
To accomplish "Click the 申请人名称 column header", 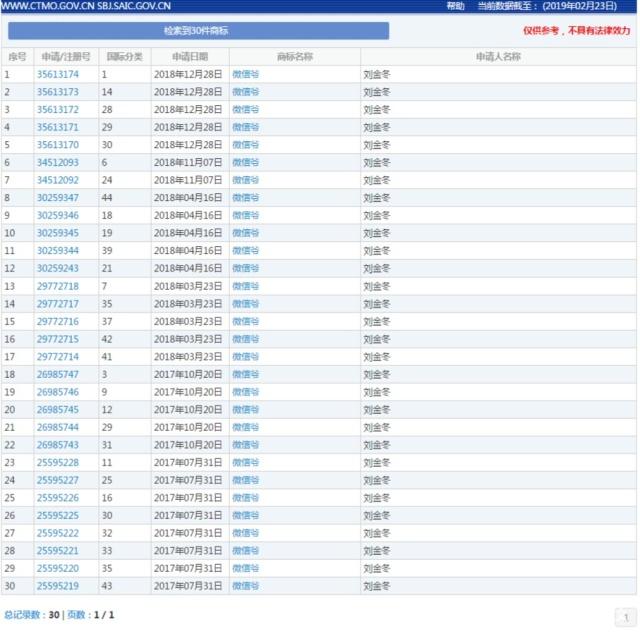I will click(497, 57).
